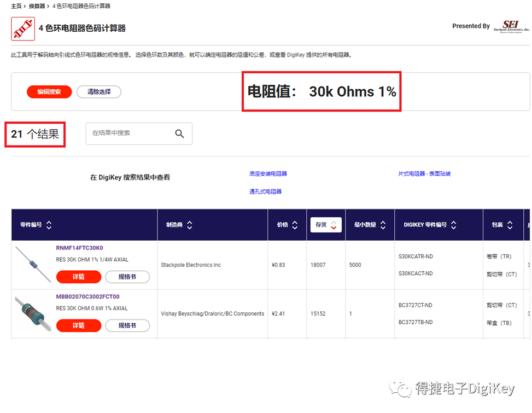Select the S30KCATR-ND DigiKey part number
532x413 pixels.
coord(416,257)
